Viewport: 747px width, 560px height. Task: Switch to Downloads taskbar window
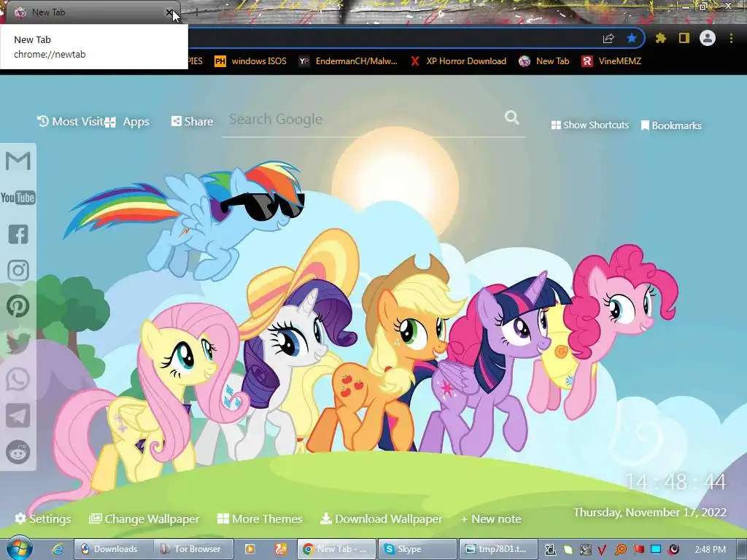click(113, 549)
